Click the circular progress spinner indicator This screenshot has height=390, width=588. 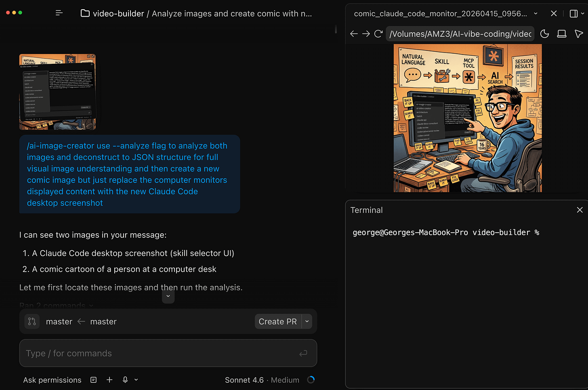[311, 380]
